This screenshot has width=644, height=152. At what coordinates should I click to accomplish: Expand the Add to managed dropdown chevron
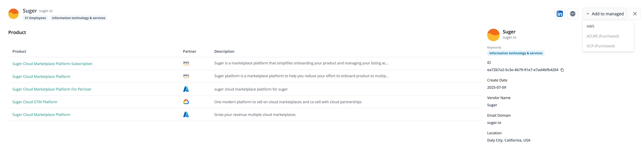coord(588,14)
